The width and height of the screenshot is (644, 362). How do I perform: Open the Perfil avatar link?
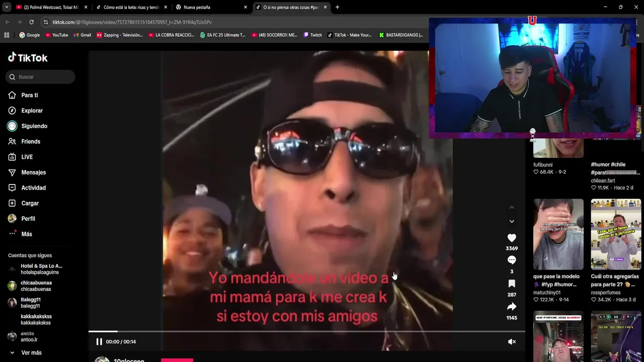point(12,219)
